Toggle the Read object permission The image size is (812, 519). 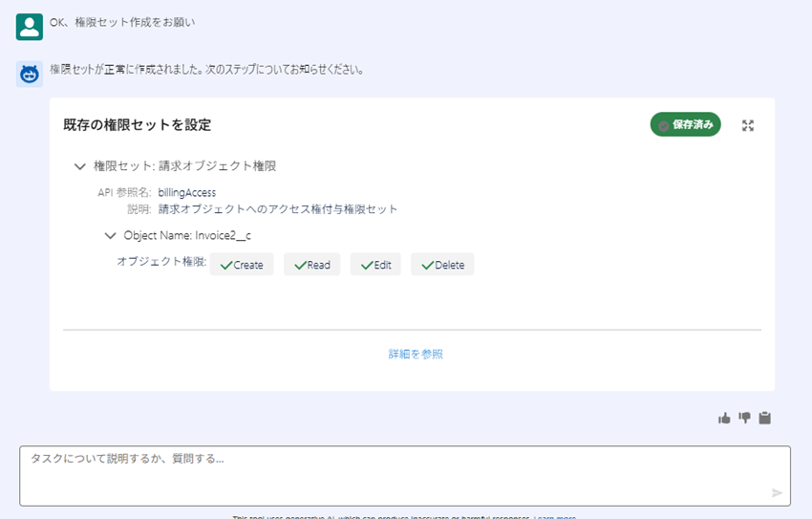[311, 265]
